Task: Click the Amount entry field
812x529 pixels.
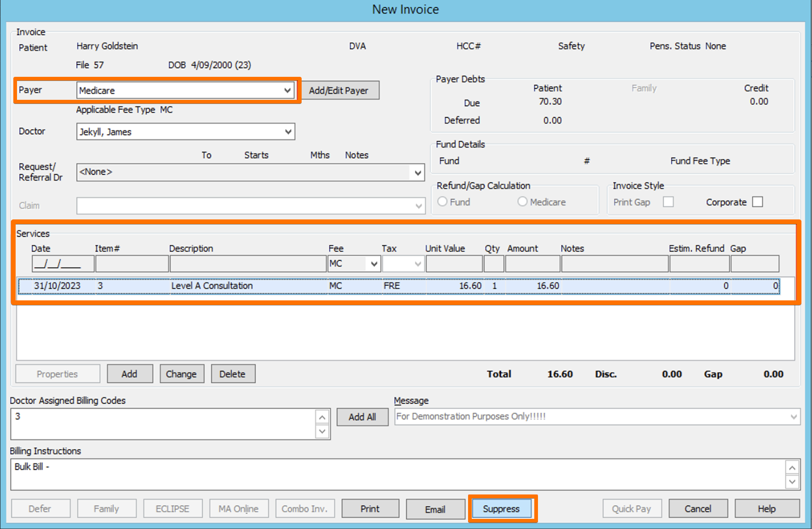Action: pos(533,264)
